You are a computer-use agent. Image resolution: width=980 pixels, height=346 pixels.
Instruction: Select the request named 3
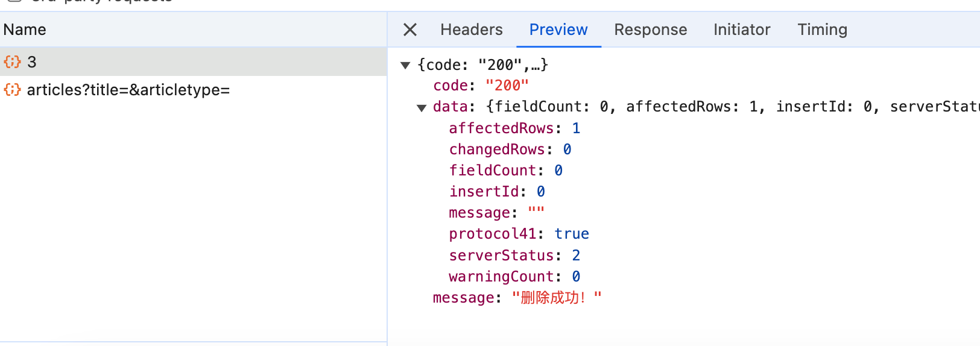click(x=32, y=62)
